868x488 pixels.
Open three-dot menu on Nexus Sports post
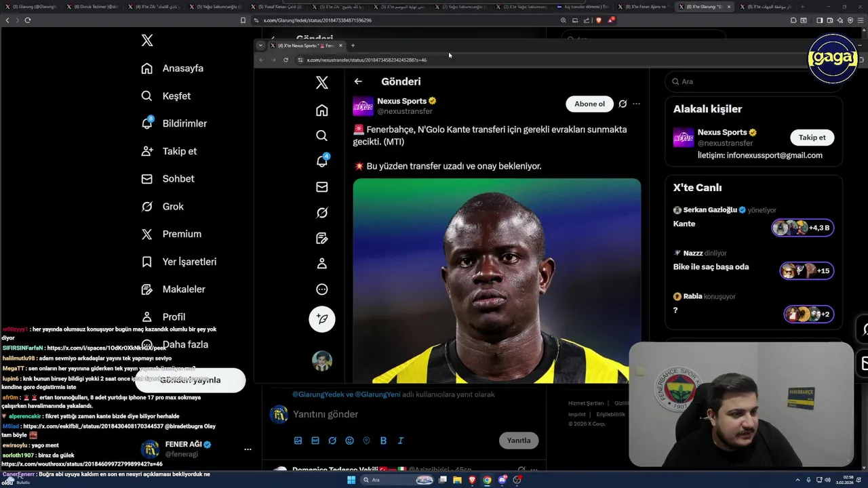pos(636,104)
